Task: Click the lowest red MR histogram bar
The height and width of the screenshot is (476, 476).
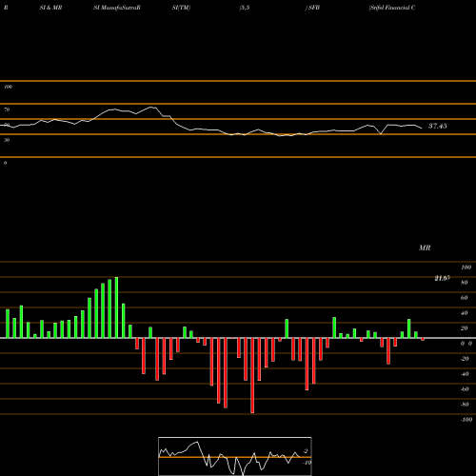Action: (252, 375)
